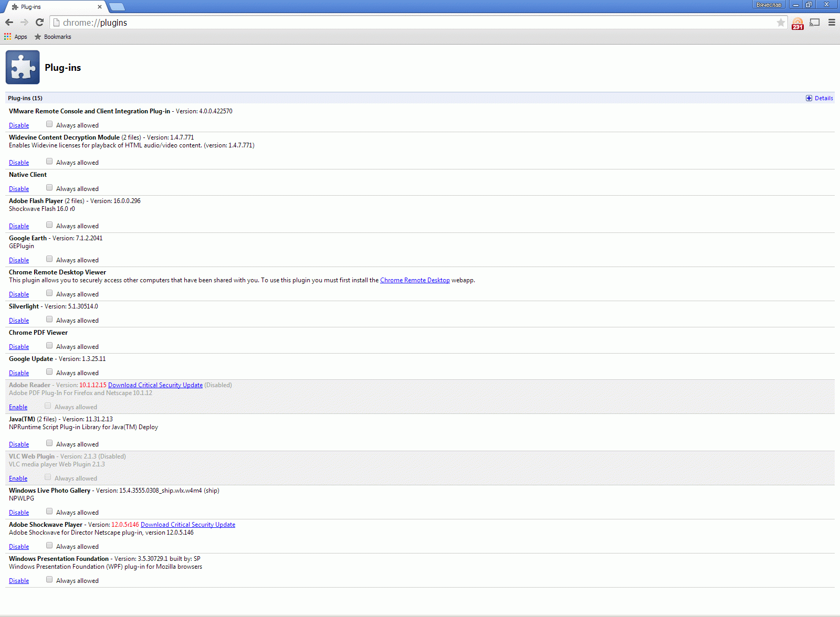Enable the VLC Web Plugin
The height and width of the screenshot is (617, 840).
[x=18, y=478]
